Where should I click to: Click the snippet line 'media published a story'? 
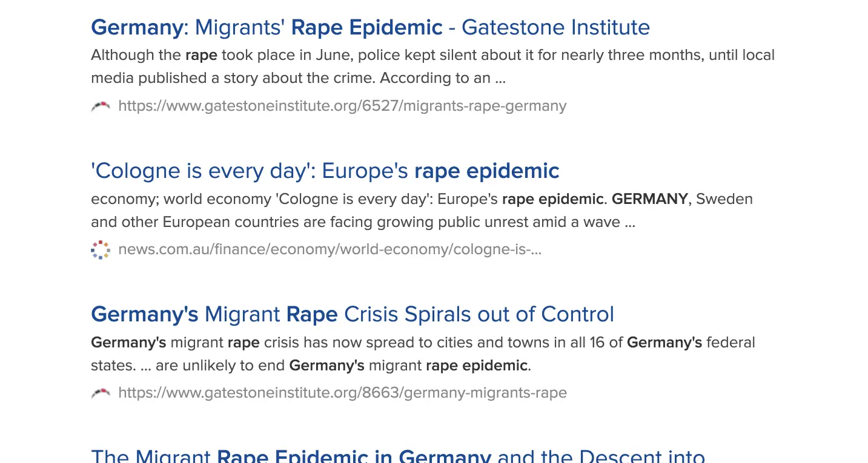(298, 78)
